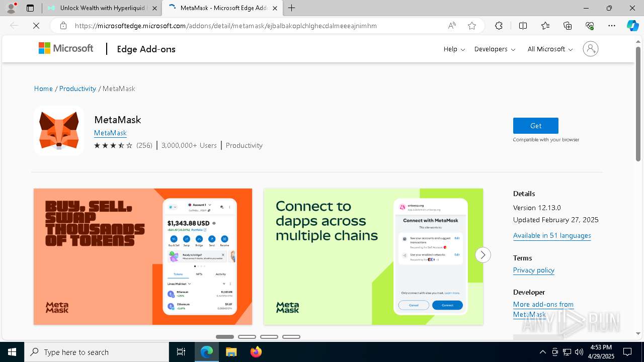Click the Edge taskbar icon
Screen dimensions: 644x362
pyautogui.click(x=207, y=352)
